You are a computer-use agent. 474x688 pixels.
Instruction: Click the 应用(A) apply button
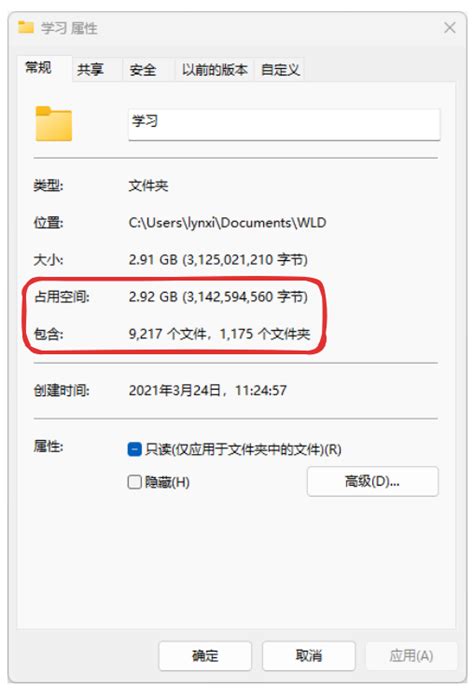[x=411, y=656]
